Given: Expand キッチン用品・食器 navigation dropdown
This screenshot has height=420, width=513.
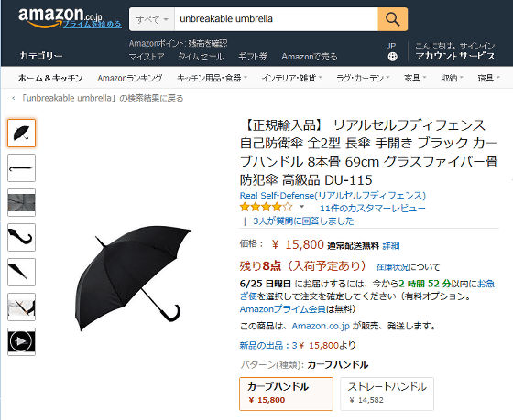Looking at the screenshot, I should point(212,78).
